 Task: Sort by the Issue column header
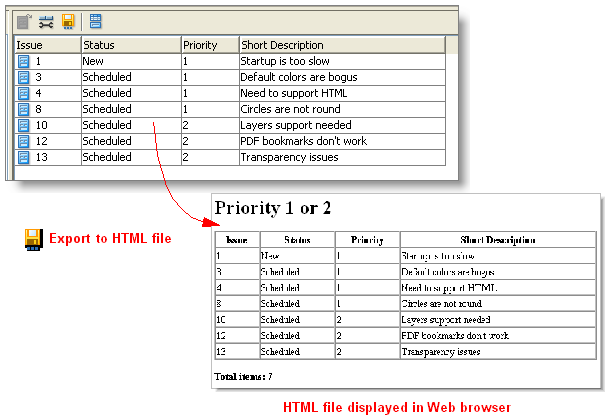pyautogui.click(x=48, y=45)
